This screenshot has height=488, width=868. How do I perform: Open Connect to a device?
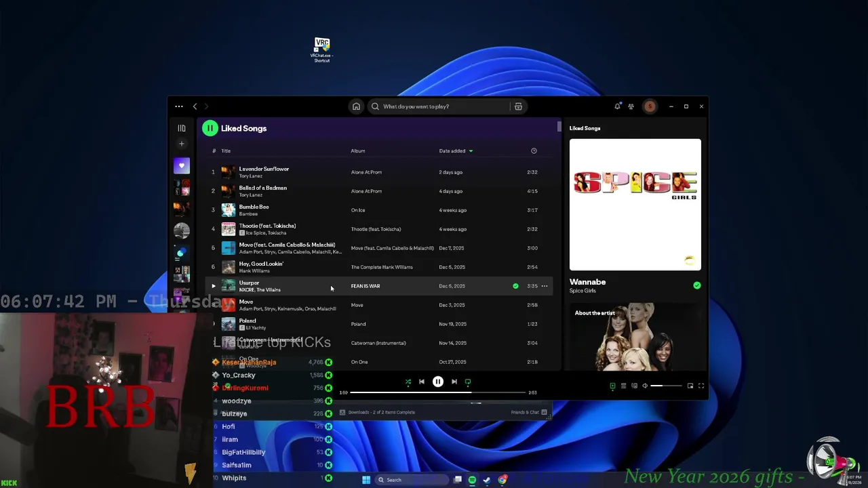(x=634, y=386)
